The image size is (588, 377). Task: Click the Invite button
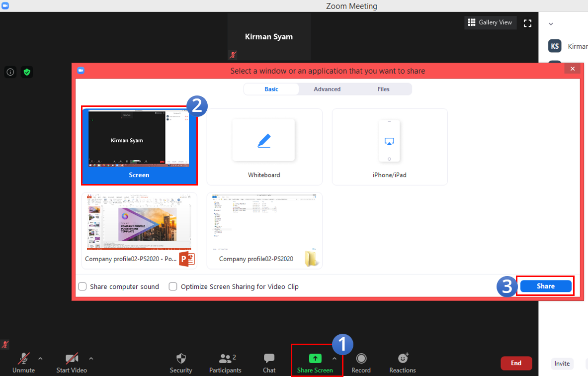coord(562,364)
